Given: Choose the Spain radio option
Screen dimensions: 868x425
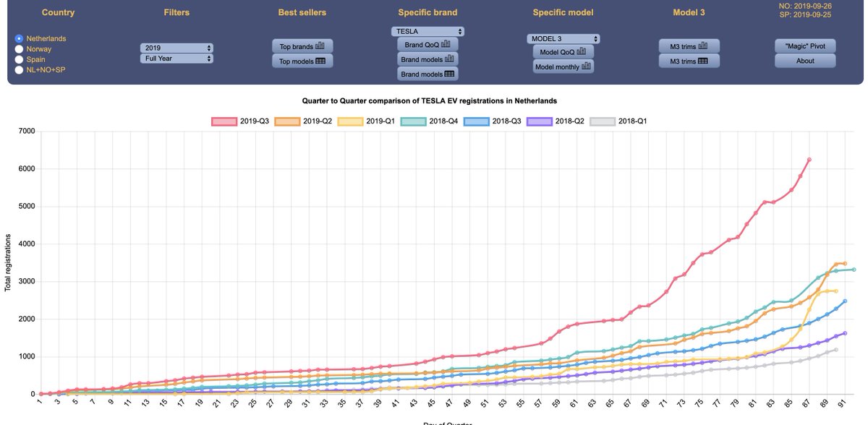Looking at the screenshot, I should coord(19,59).
